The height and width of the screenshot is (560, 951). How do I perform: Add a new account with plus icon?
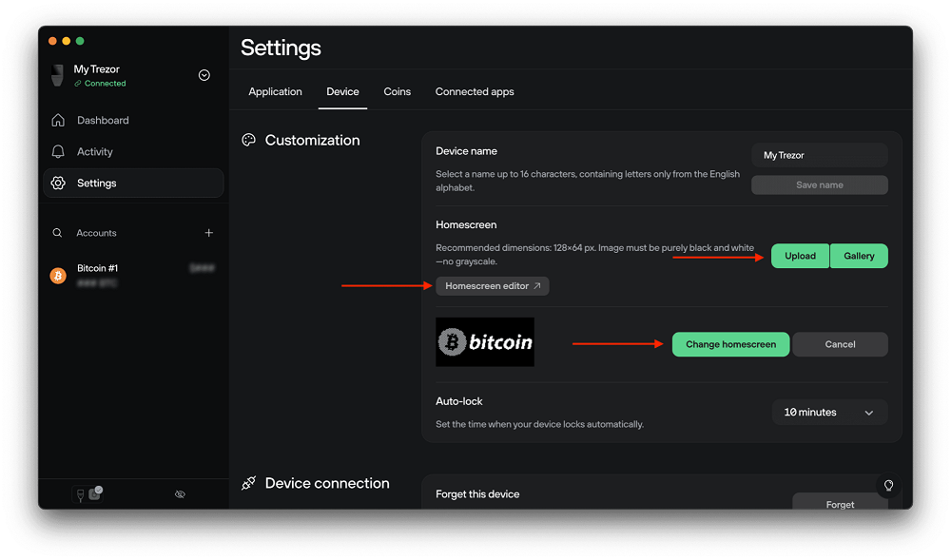pyautogui.click(x=208, y=233)
